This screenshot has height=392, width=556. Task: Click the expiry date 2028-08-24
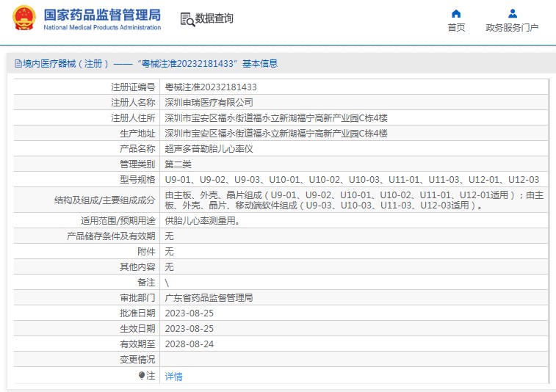(189, 344)
